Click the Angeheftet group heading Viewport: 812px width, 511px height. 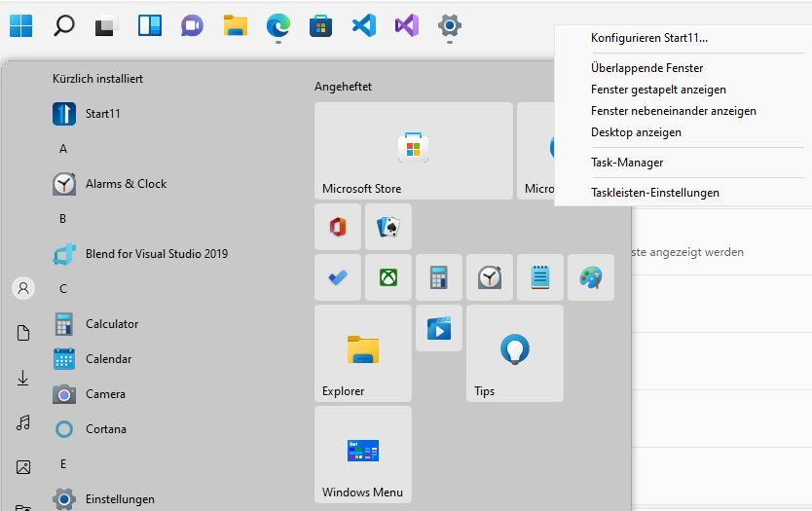pos(343,87)
